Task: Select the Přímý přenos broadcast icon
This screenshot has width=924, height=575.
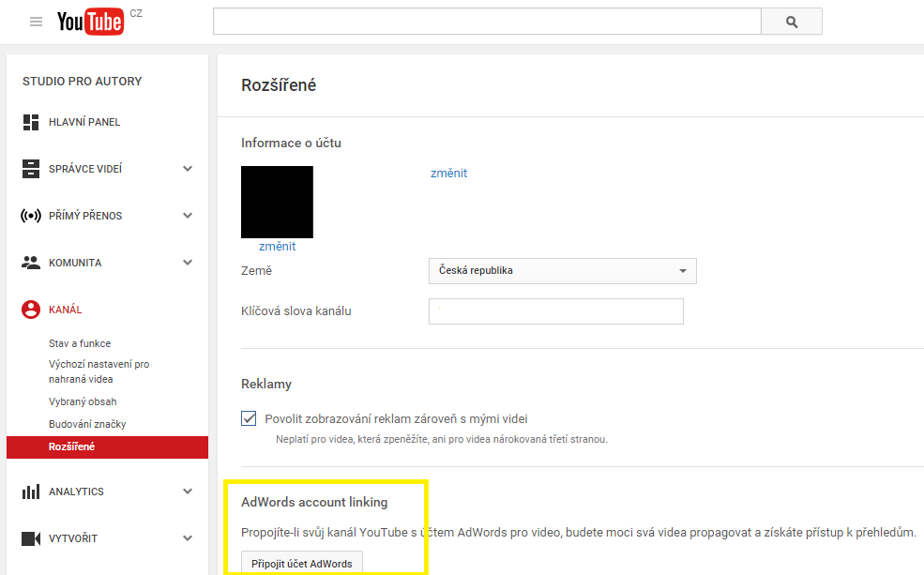Action: click(x=31, y=216)
